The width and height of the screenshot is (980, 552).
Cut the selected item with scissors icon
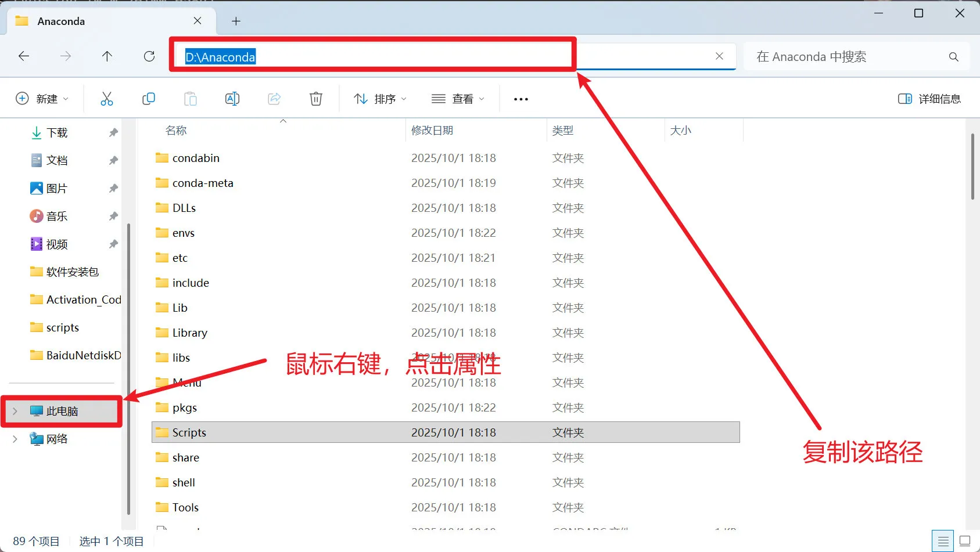point(107,99)
